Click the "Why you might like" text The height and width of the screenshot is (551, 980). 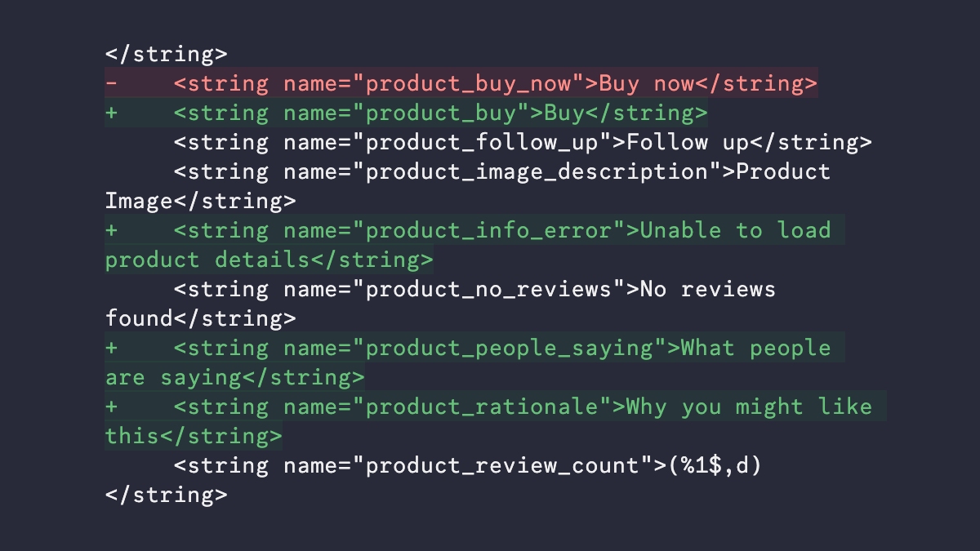(750, 407)
